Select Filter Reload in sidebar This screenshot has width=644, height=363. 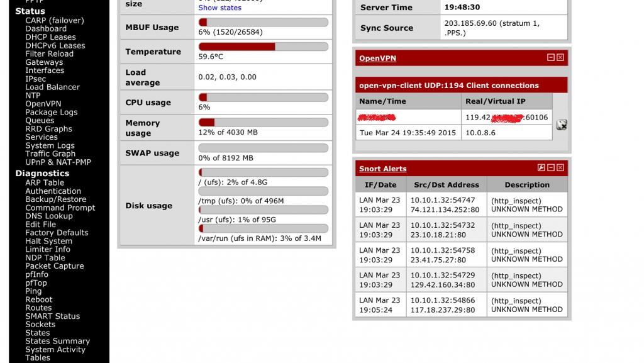click(x=49, y=54)
